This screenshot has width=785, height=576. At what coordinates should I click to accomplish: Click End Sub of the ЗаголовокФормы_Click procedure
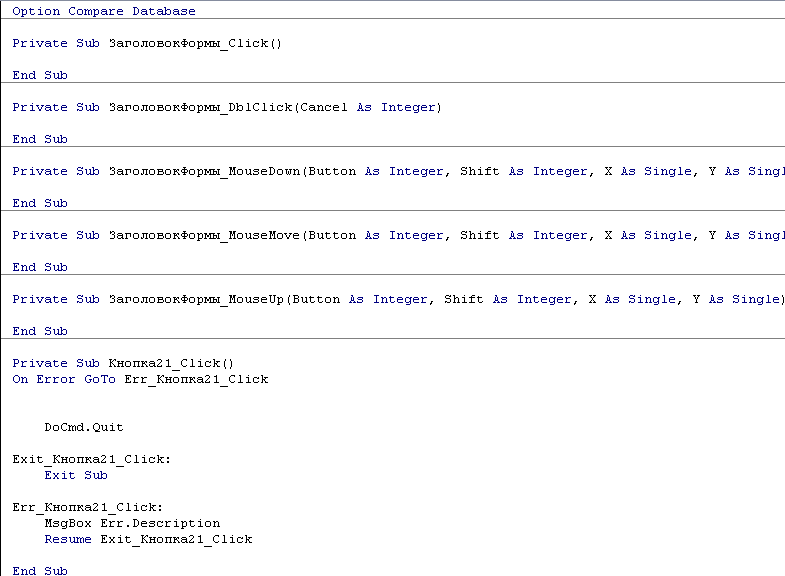click(40, 76)
